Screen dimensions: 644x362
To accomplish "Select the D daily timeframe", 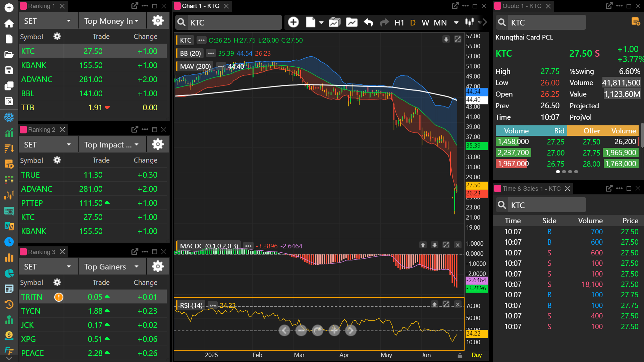I will tap(413, 22).
